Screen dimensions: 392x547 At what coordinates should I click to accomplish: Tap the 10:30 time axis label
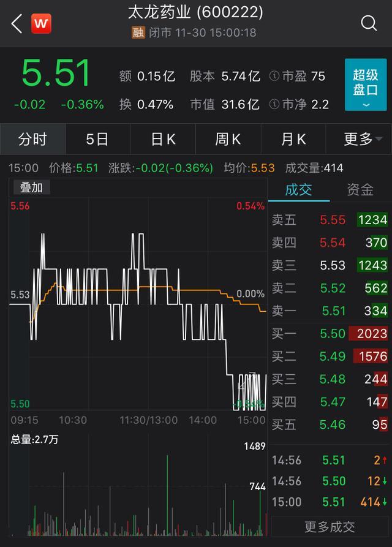pos(72,420)
